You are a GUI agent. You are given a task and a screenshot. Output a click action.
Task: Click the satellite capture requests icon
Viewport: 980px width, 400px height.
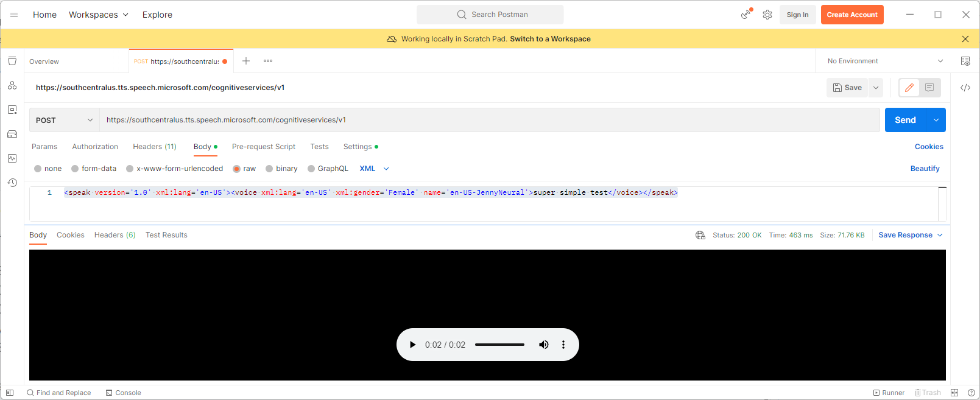(746, 14)
